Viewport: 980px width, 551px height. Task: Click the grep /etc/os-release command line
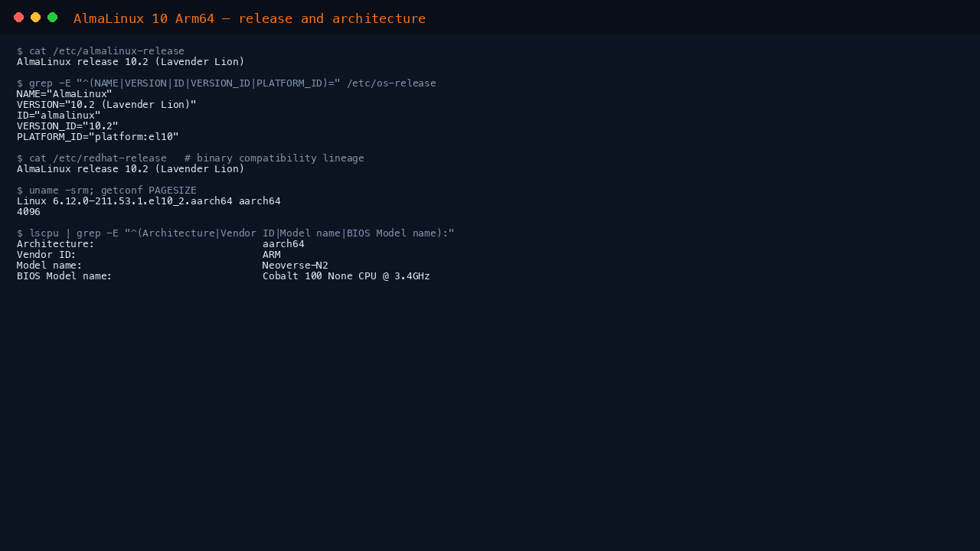click(227, 83)
